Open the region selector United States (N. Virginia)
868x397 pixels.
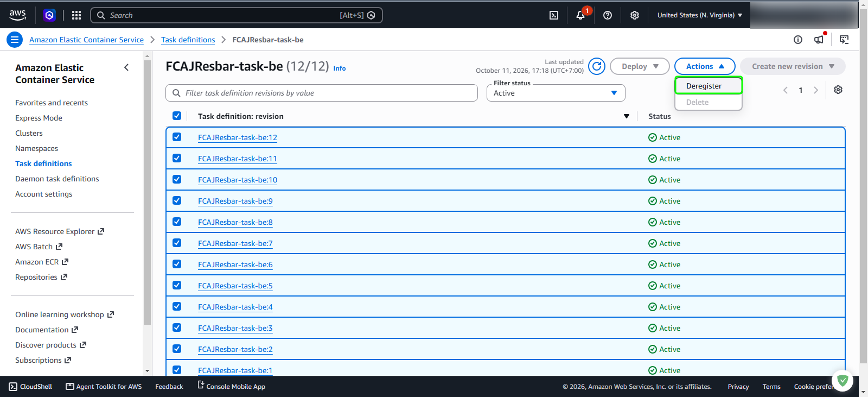700,15
